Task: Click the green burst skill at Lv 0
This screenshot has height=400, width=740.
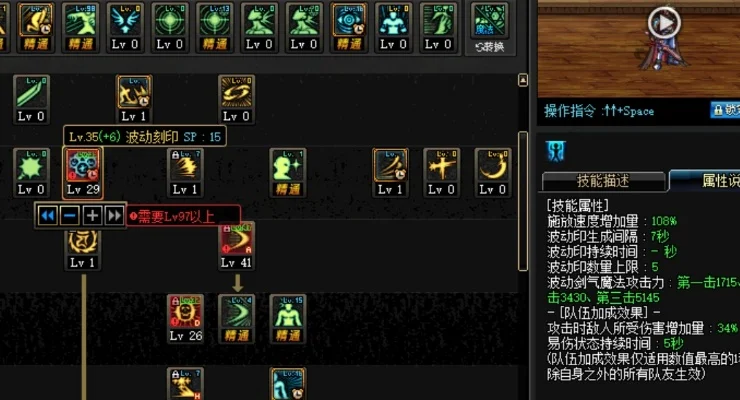Action: (32, 172)
